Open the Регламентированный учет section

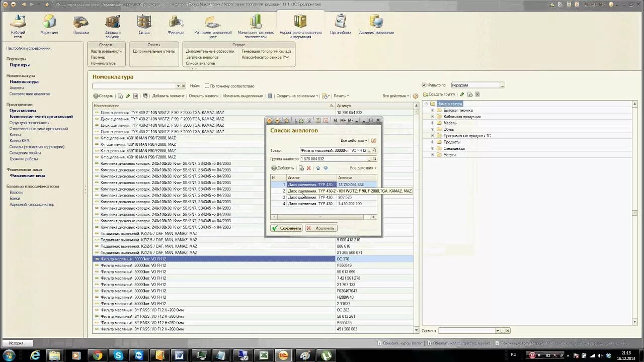coord(213,26)
